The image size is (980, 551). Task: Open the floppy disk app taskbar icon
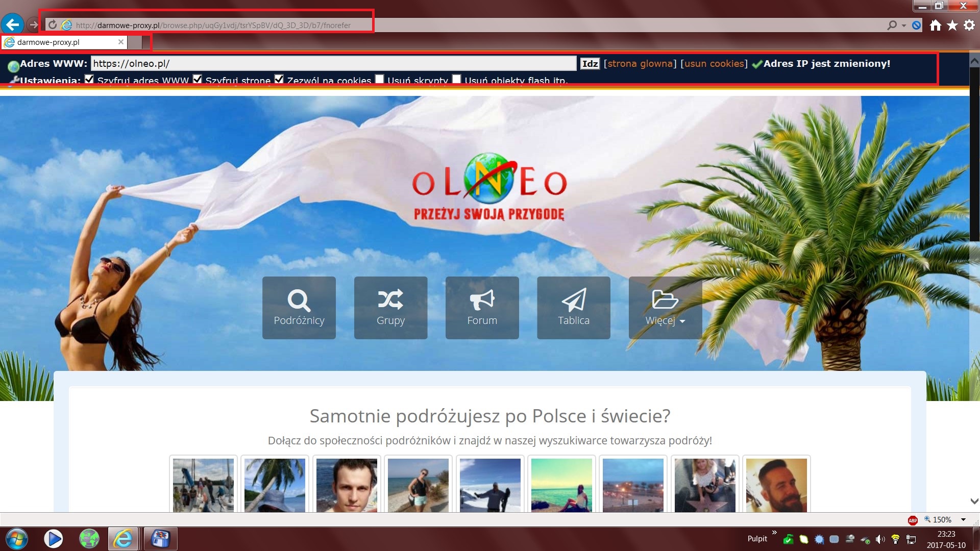point(161,539)
